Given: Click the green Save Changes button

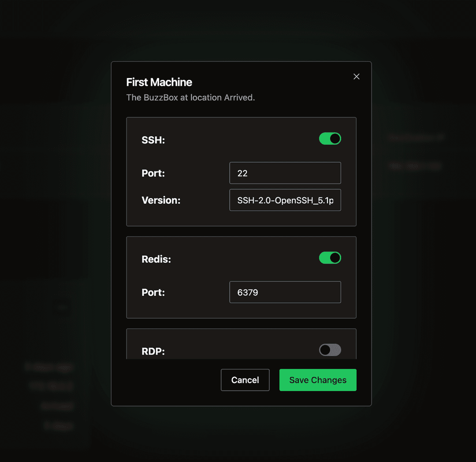Looking at the screenshot, I should [x=318, y=380].
